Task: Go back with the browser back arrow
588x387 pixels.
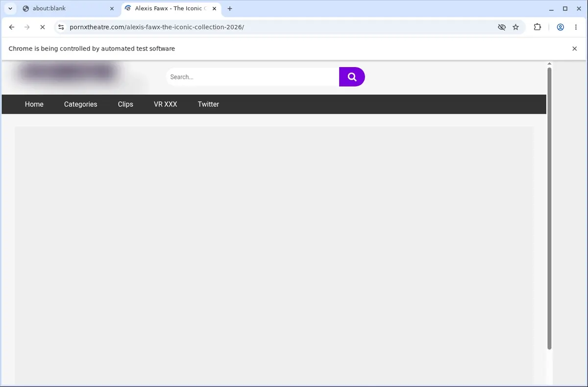Action: [x=12, y=27]
